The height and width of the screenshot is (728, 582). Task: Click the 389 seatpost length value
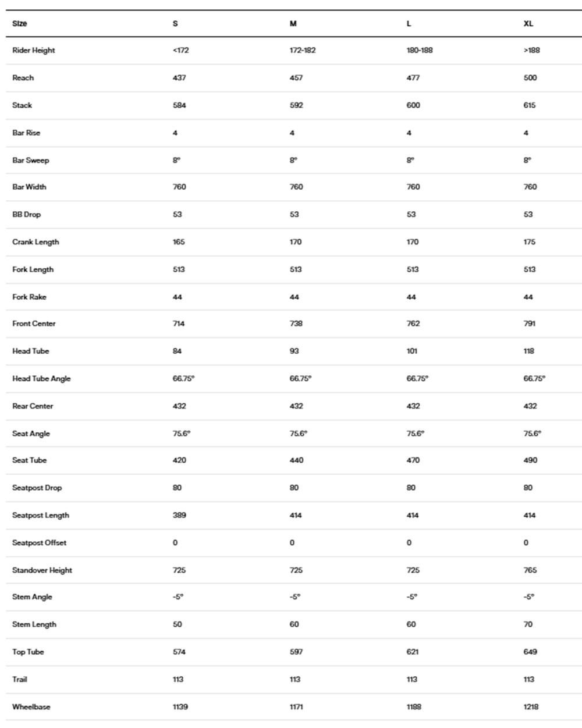coord(179,516)
